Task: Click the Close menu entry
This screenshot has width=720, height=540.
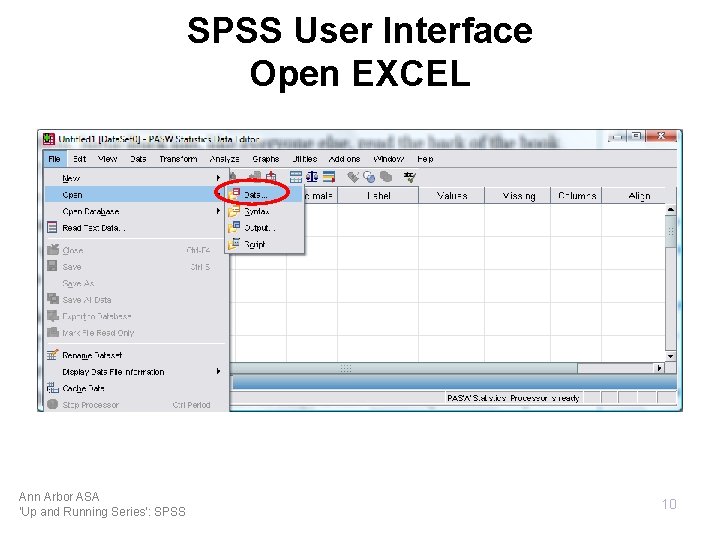Action: 133,250
